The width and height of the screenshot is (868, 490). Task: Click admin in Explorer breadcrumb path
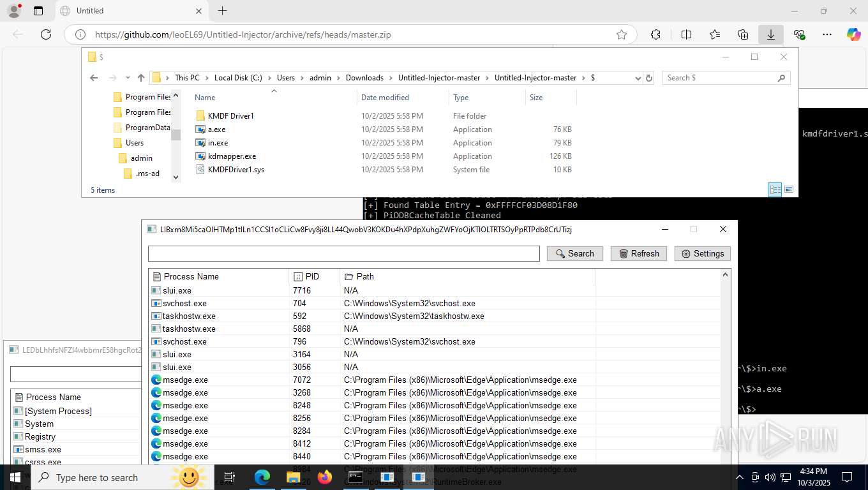click(320, 78)
